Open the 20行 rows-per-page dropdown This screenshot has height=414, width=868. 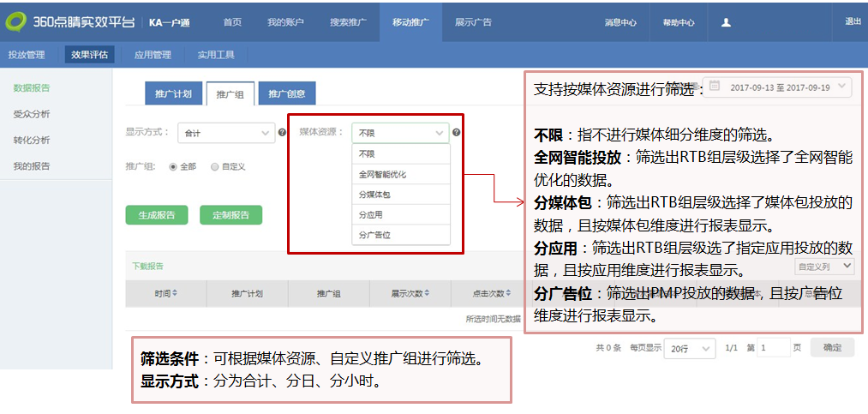coord(691,348)
